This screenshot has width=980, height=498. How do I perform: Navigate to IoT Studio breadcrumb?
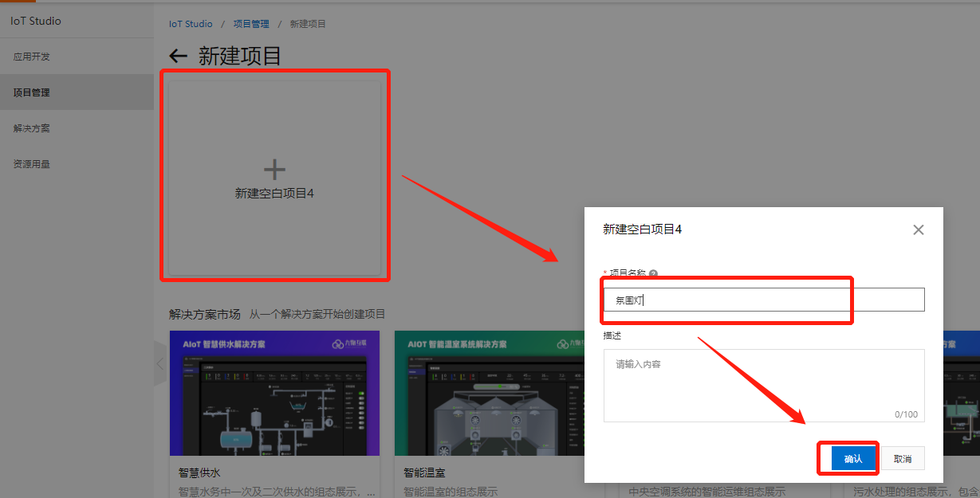coord(191,24)
